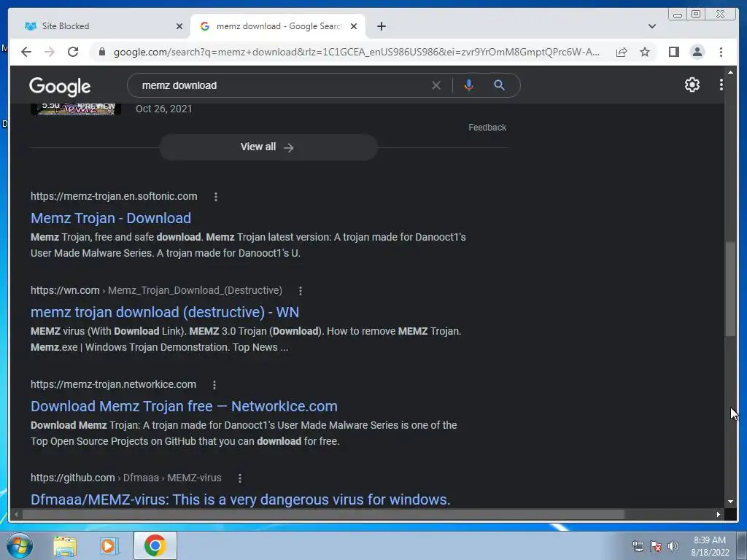
Task: Open the network tray icon
Action: (638, 546)
